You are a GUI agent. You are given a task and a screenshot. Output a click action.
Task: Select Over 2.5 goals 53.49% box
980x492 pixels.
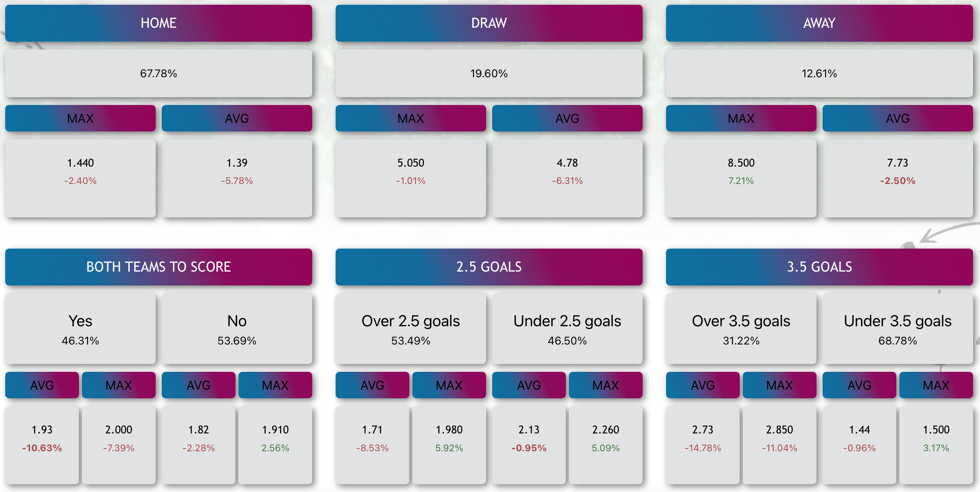tap(411, 328)
